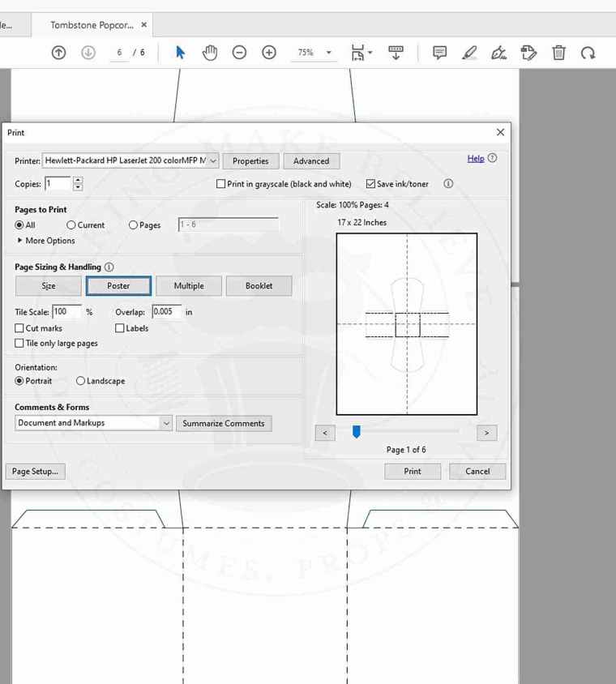
Task: Go to previous preview page arrow
Action: (x=325, y=433)
